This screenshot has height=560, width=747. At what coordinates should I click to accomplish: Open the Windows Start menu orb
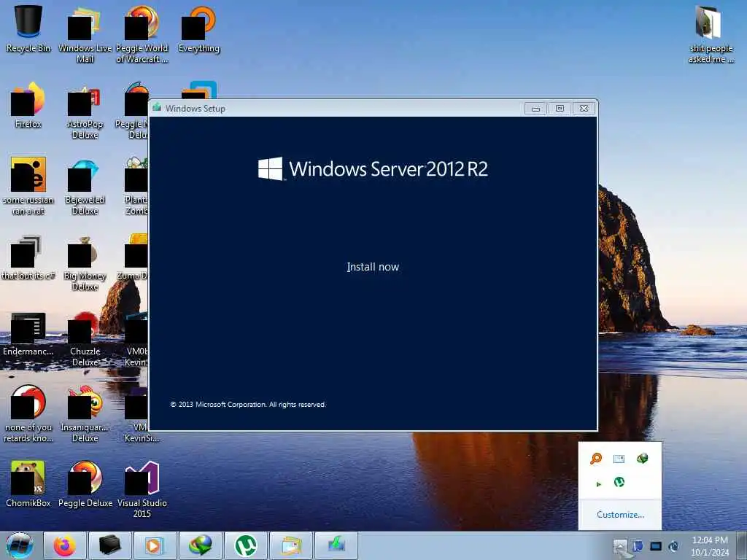tap(19, 545)
